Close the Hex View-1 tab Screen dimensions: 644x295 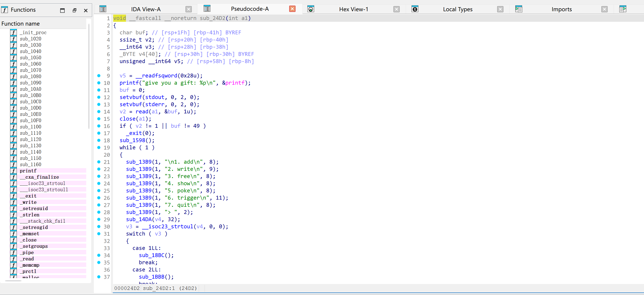pyautogui.click(x=396, y=9)
